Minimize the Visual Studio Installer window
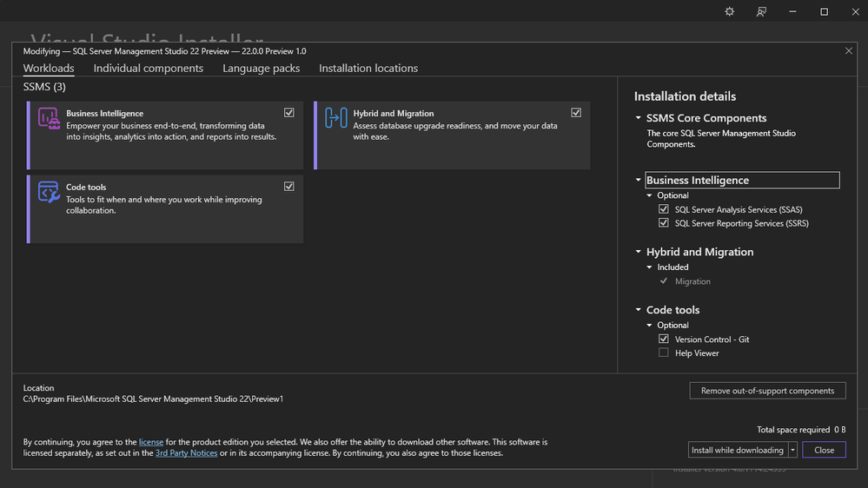This screenshot has height=488, width=868. [792, 11]
